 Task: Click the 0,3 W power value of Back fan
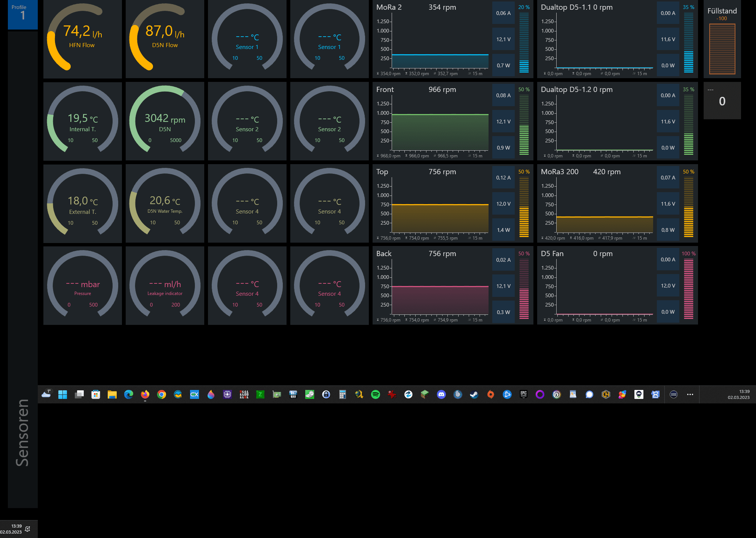(504, 312)
